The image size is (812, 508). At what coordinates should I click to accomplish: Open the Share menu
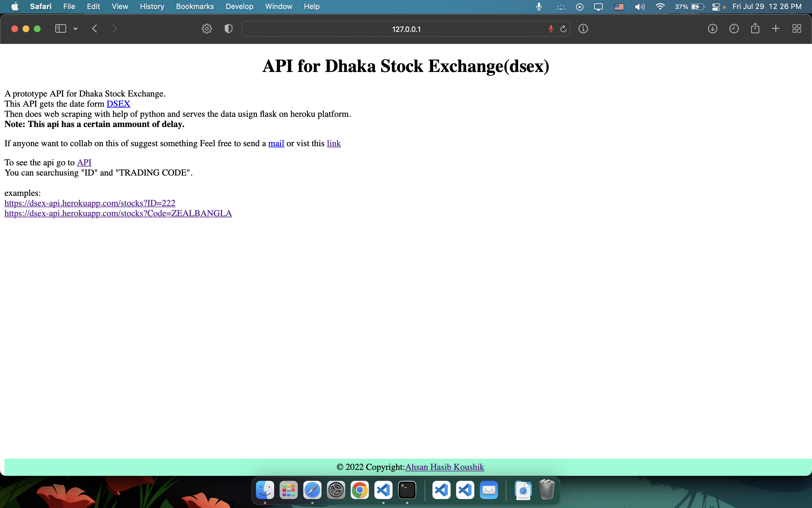[x=755, y=28]
